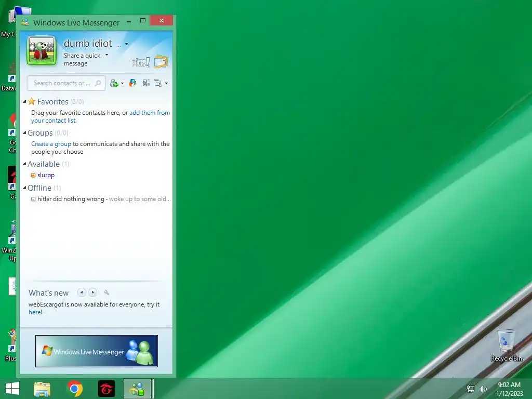
Task: Collapse the Favorites section
Action: 24,101
